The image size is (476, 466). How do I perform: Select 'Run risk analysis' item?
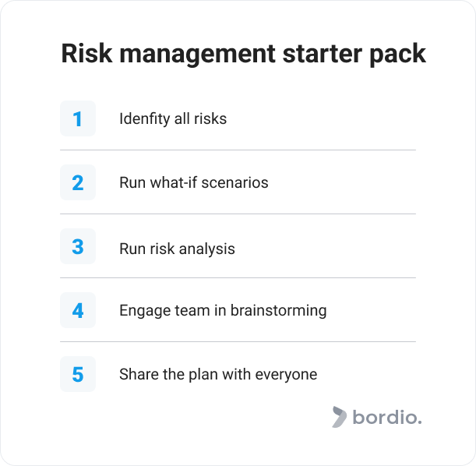coord(178,249)
